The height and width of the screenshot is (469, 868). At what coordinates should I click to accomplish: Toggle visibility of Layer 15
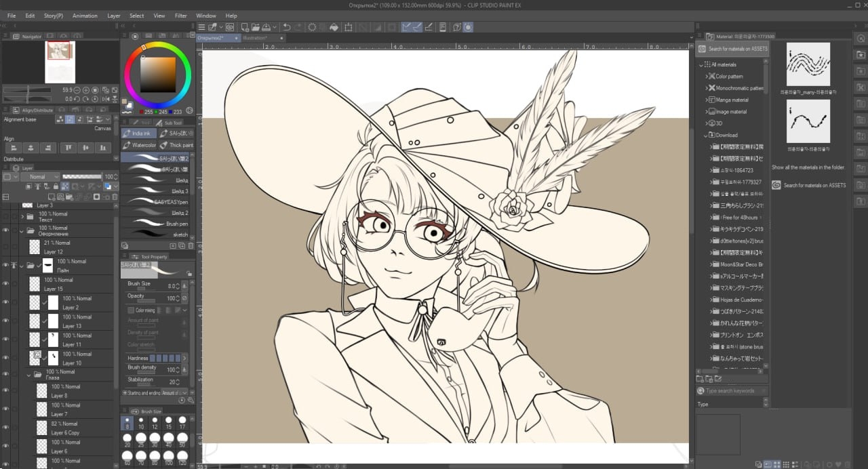point(5,284)
